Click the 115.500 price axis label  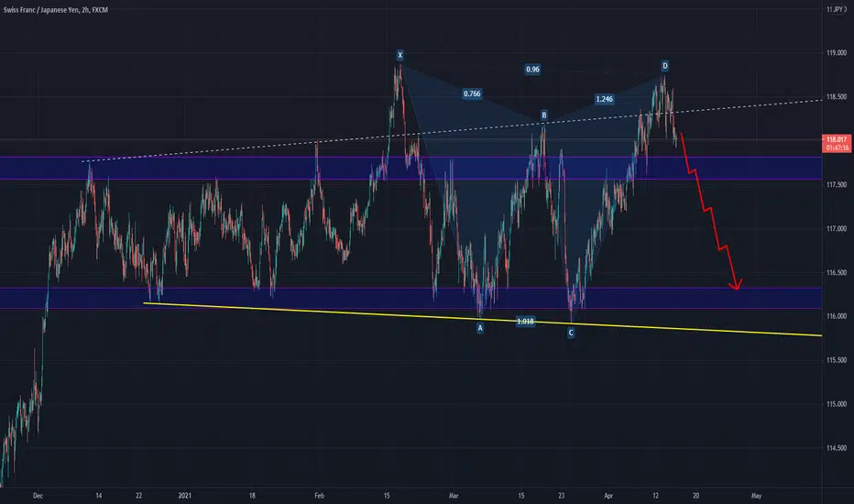point(837,360)
